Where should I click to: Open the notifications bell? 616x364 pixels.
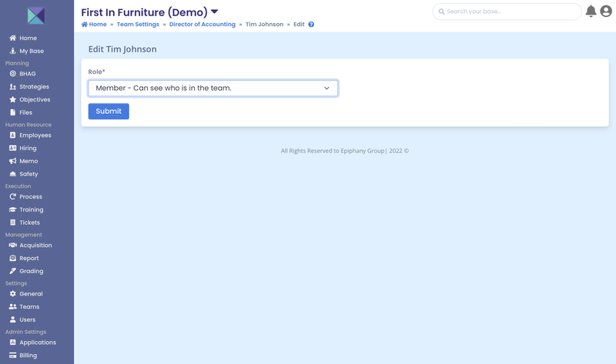coord(591,11)
